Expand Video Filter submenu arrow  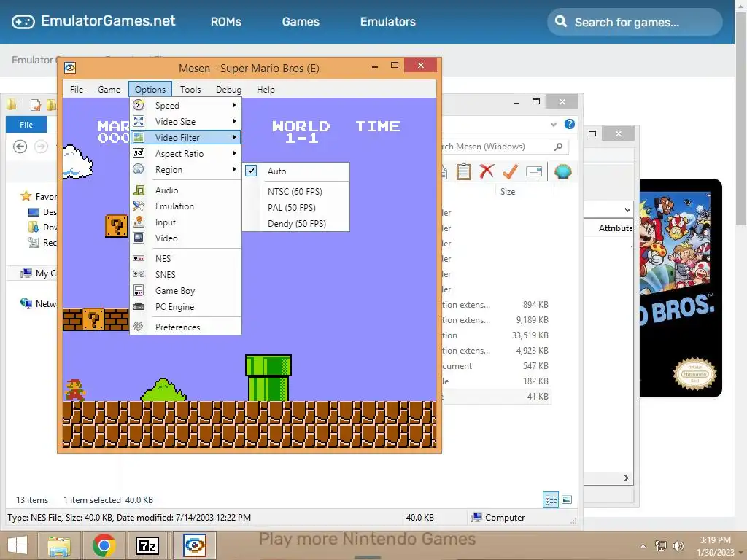234,138
